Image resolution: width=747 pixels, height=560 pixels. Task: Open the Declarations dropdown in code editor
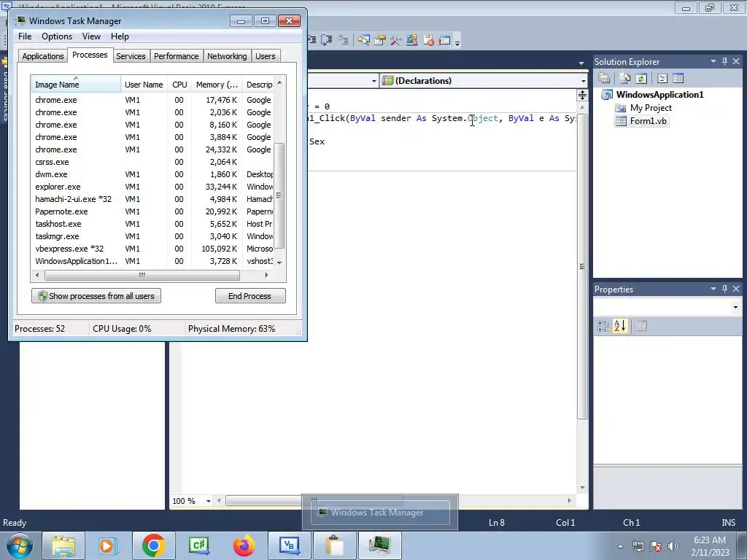point(583,81)
